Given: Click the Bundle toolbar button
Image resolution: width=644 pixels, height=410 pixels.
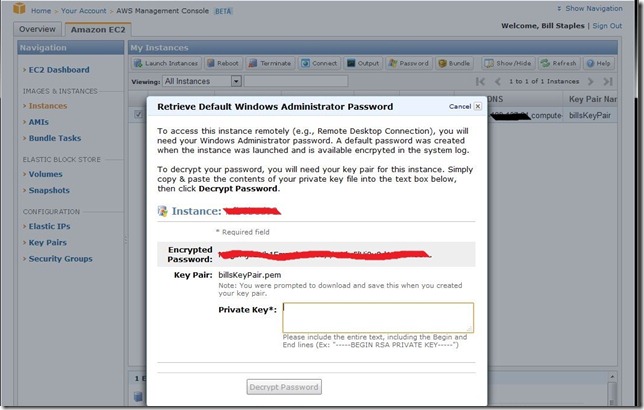Looking at the screenshot, I should (454, 63).
